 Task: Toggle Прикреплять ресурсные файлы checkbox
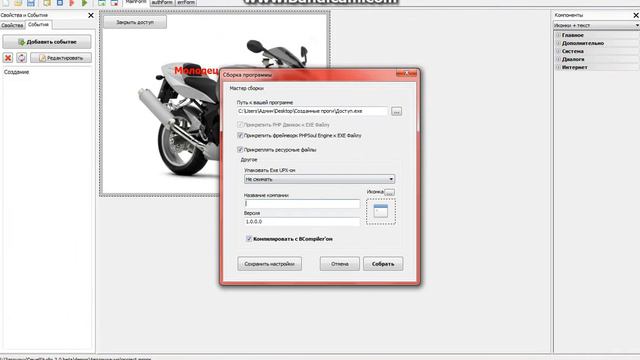point(240,149)
